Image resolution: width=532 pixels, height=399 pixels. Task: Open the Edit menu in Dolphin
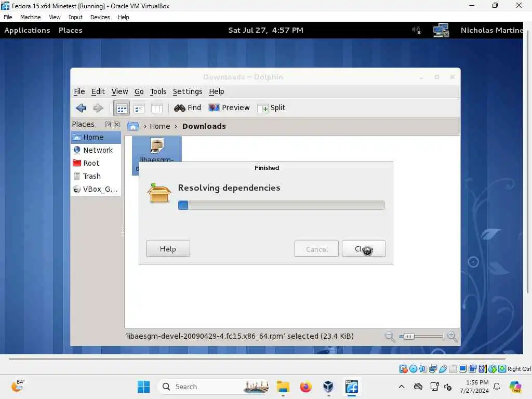98,91
